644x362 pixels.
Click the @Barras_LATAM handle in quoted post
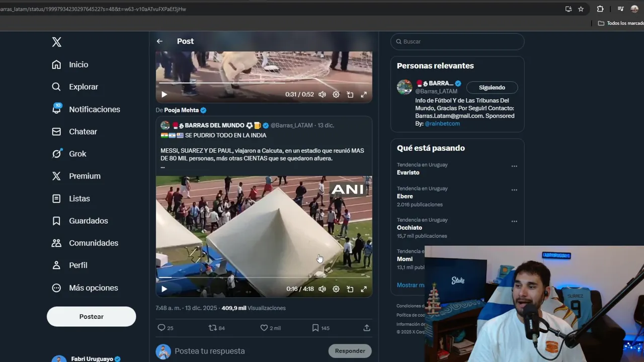[292, 125]
